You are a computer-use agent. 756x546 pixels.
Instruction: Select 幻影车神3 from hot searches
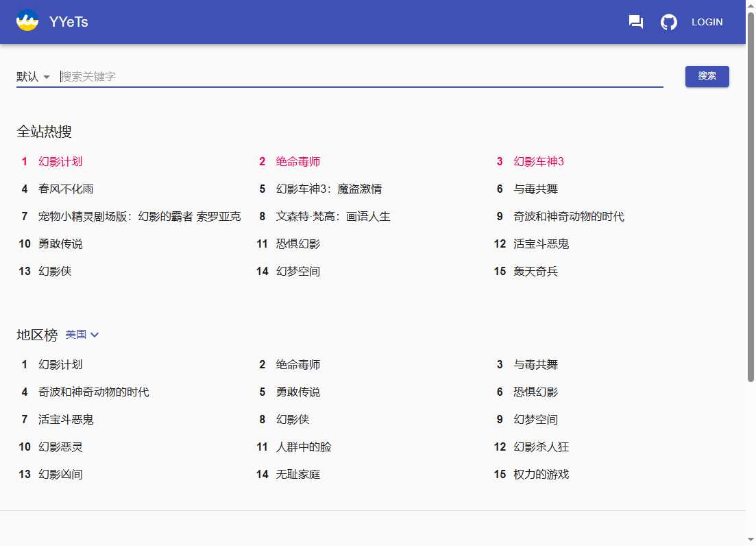pos(538,161)
